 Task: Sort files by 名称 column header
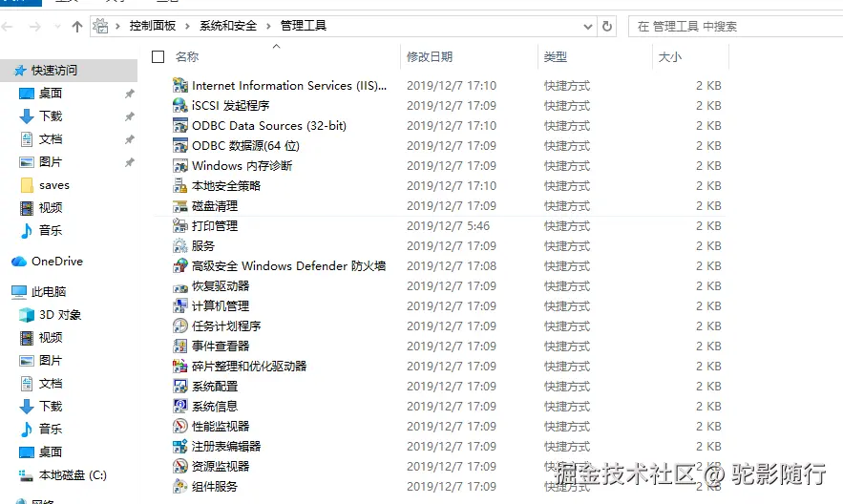click(x=186, y=57)
